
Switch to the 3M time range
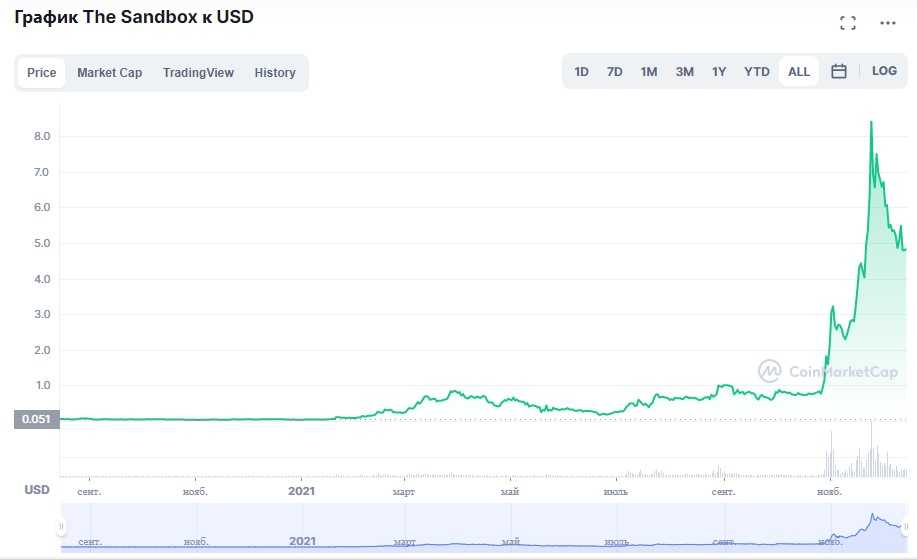pyautogui.click(x=684, y=72)
